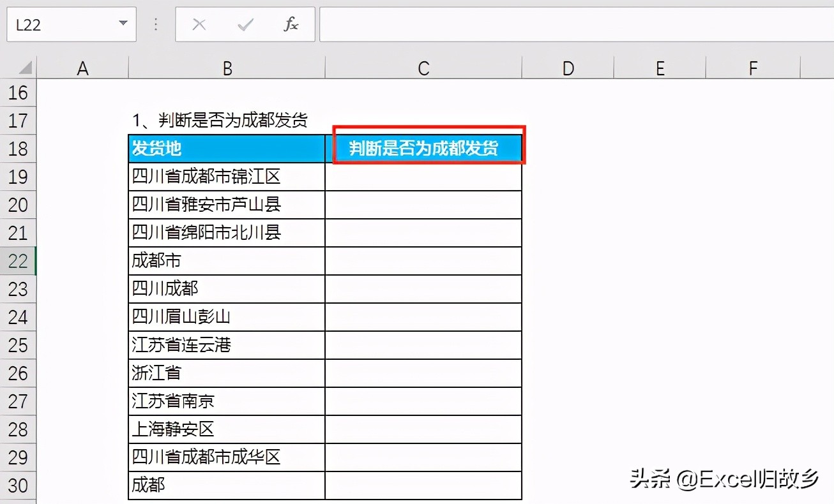The image size is (834, 504).
Task: Click into the formula bar input
Action: point(576,24)
